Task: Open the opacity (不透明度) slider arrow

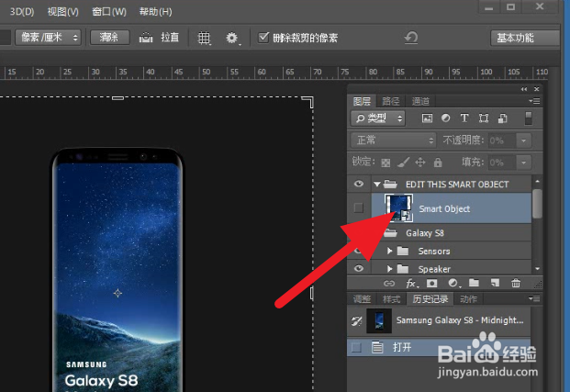Action: click(x=524, y=140)
